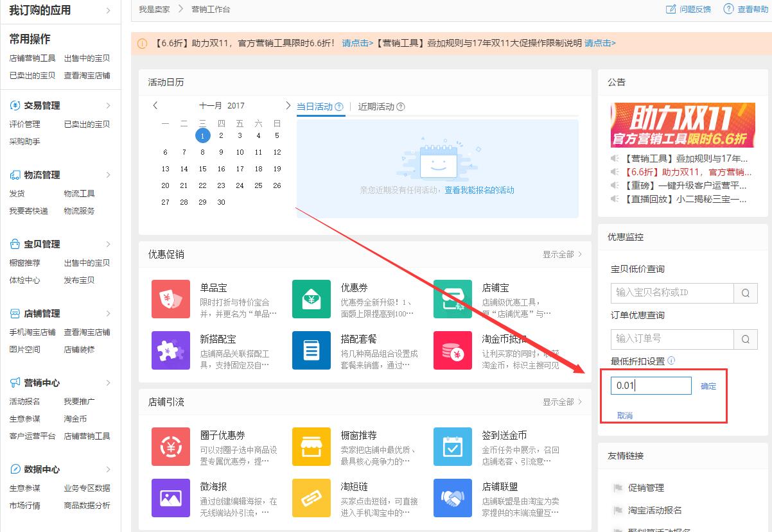
Task: Open the 【直播回放】小二揭秘三宝 announcement
Action: click(x=685, y=199)
